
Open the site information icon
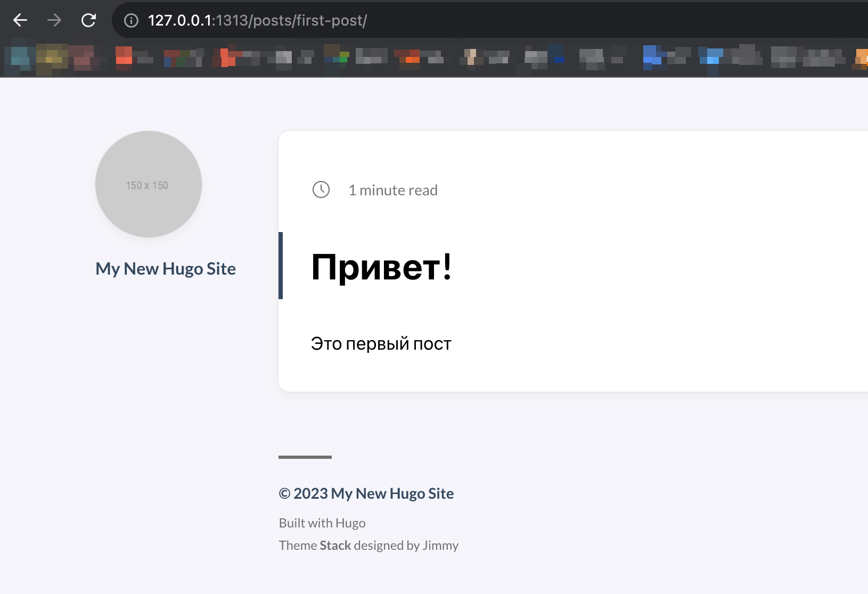pos(131,21)
